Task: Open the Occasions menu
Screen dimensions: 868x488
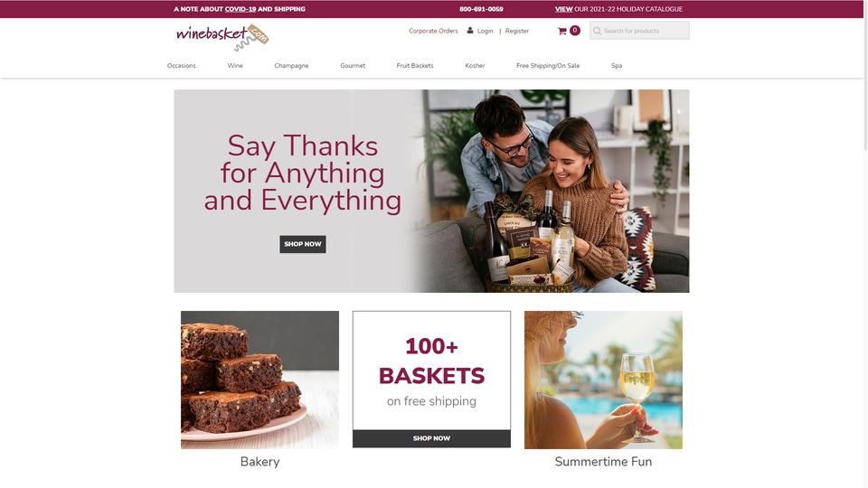Action: pyautogui.click(x=182, y=65)
